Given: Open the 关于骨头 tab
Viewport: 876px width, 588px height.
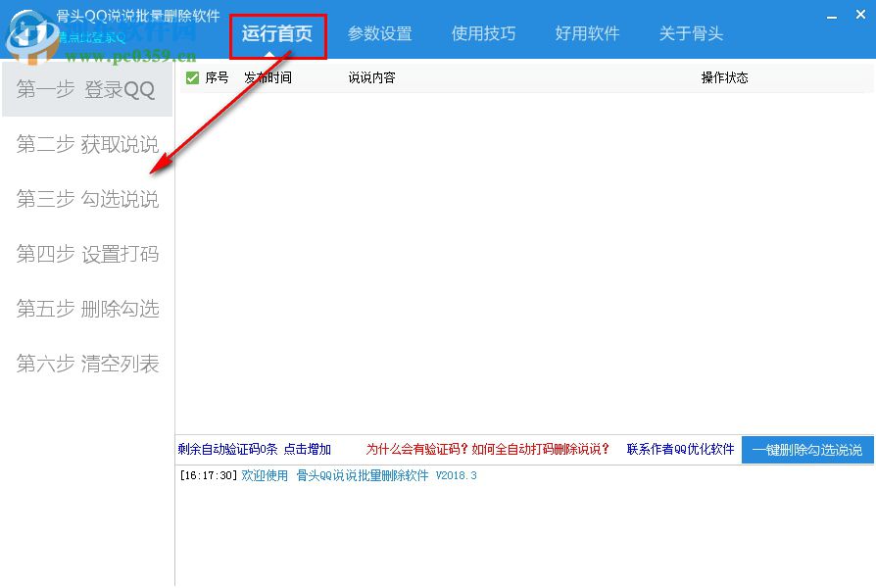Looking at the screenshot, I should (691, 34).
